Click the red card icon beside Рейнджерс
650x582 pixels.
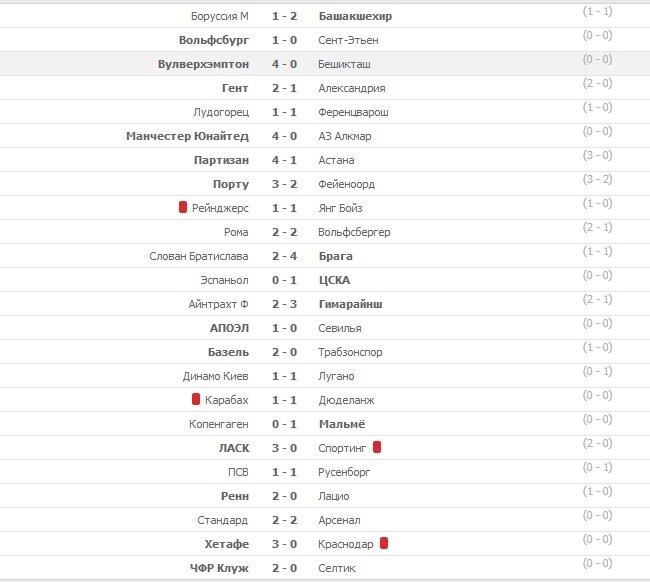coord(183,207)
